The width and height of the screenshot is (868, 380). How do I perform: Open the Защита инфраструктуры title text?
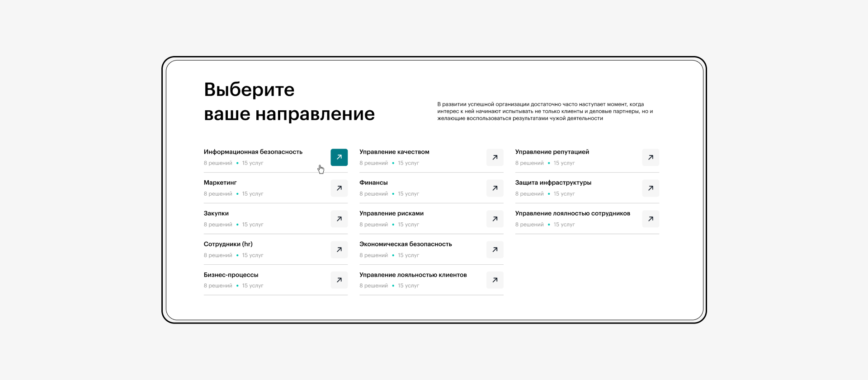click(553, 183)
